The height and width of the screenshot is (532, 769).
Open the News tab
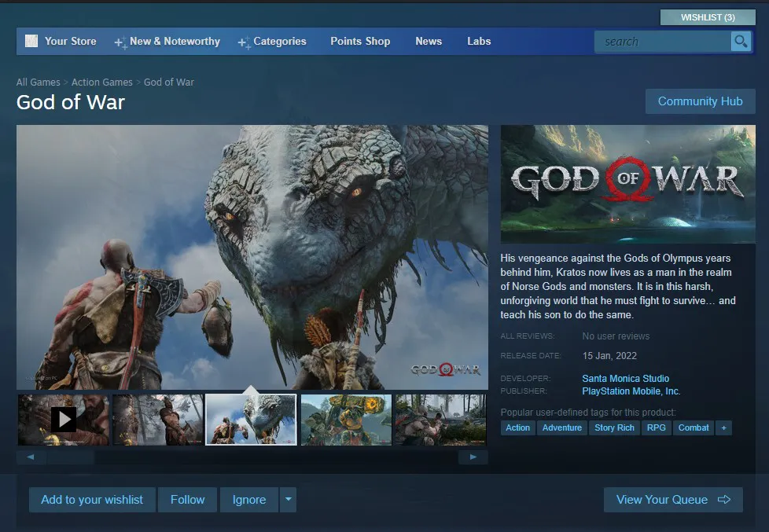click(429, 41)
